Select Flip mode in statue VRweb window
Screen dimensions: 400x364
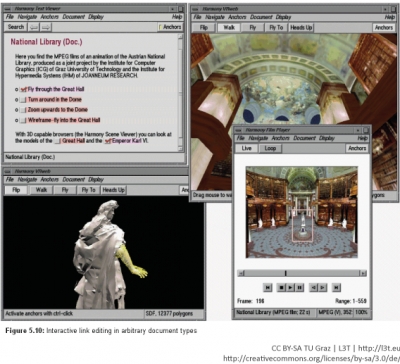(16, 190)
